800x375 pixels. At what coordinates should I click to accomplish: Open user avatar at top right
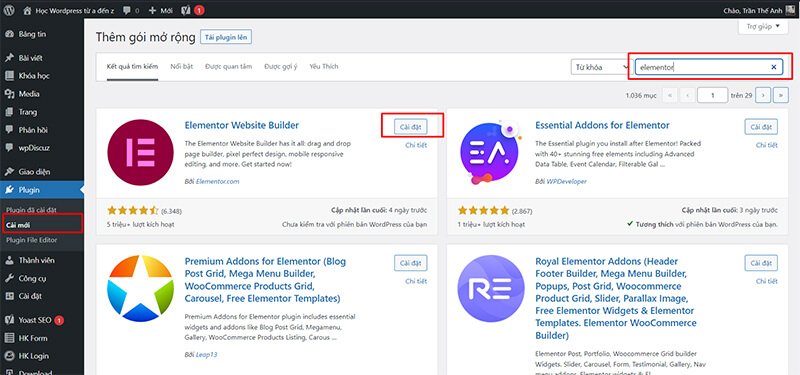(790, 10)
